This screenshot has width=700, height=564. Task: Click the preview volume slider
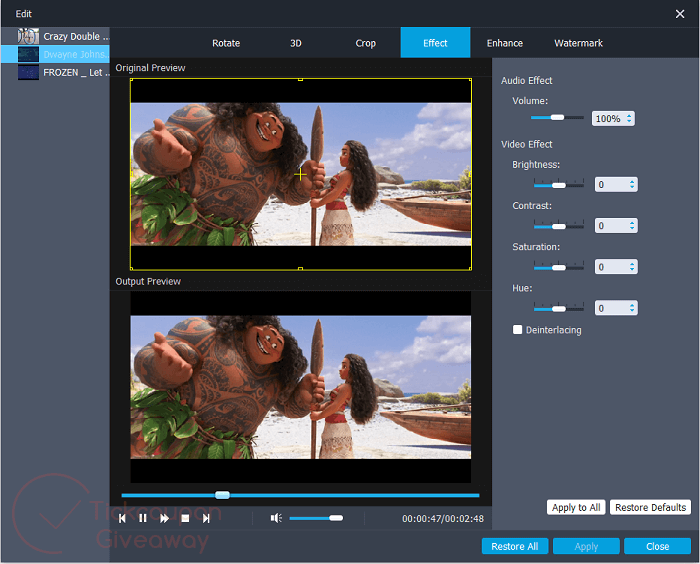(316, 518)
